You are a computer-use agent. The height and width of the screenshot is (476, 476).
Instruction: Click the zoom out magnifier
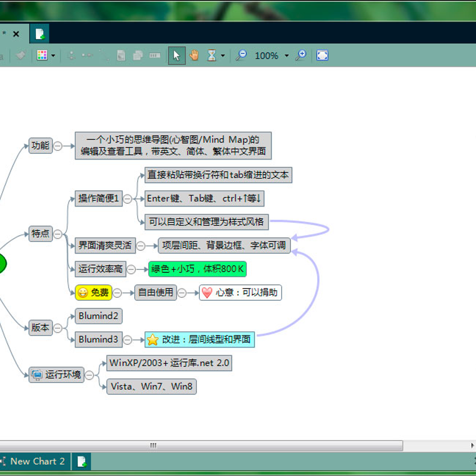coord(241,56)
